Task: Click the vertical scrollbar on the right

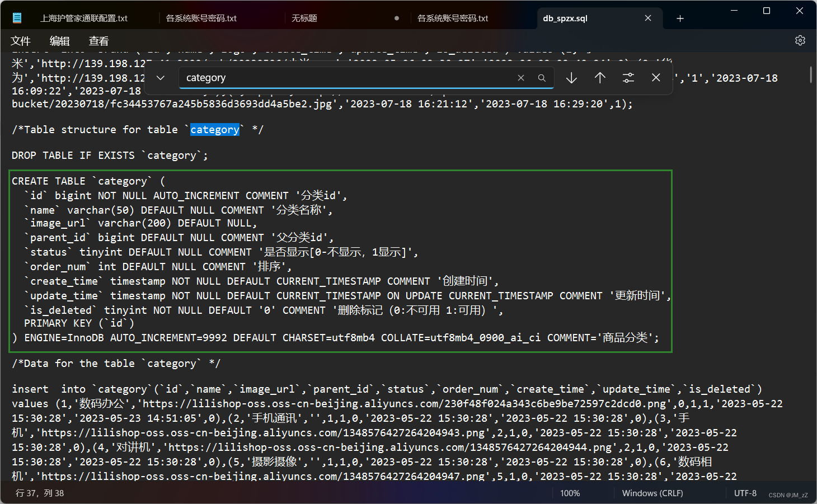Action: point(811,74)
